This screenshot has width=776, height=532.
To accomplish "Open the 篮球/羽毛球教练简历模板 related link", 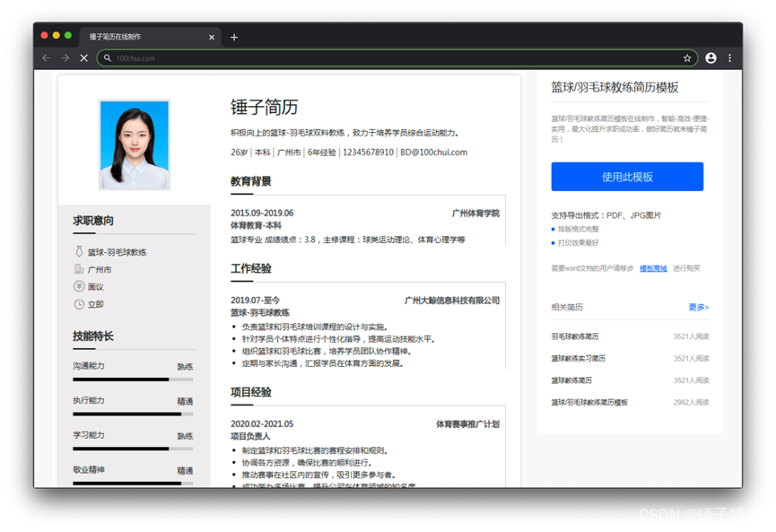I will (x=589, y=402).
